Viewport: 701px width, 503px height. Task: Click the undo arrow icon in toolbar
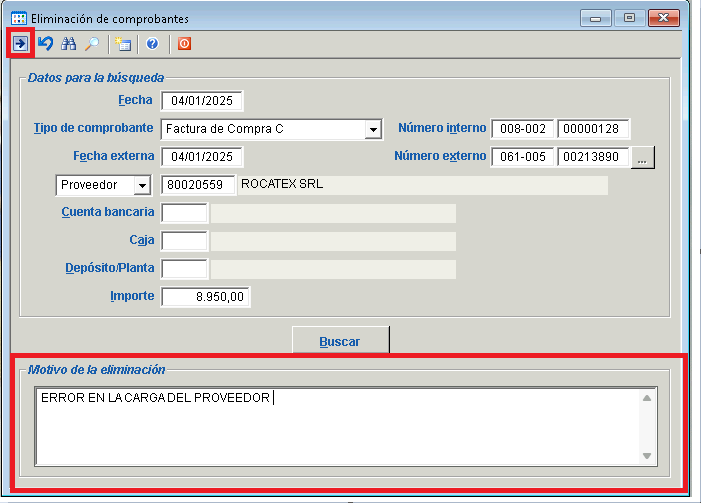45,44
